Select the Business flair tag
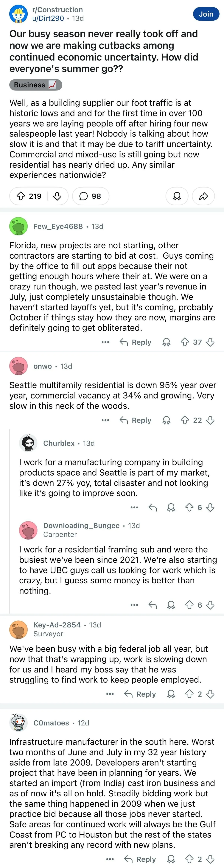The image size is (224, 868). [35, 85]
